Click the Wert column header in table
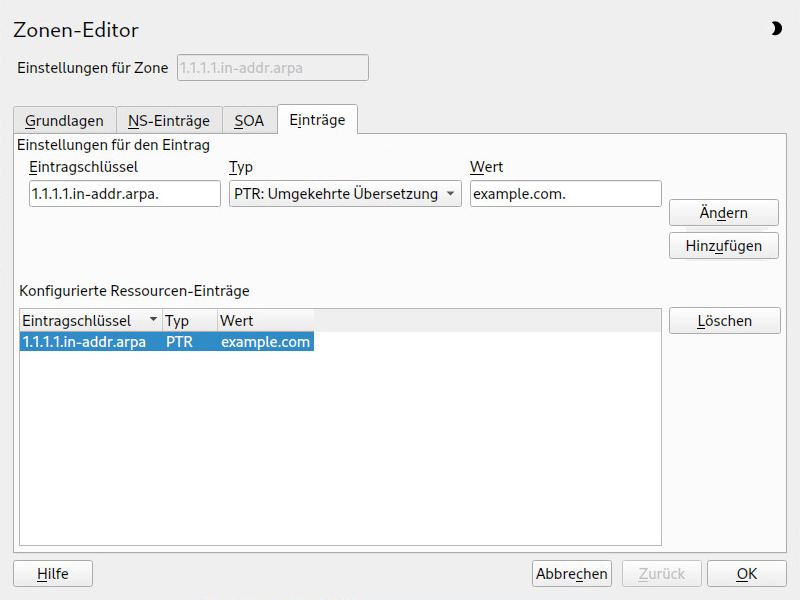 [265, 320]
